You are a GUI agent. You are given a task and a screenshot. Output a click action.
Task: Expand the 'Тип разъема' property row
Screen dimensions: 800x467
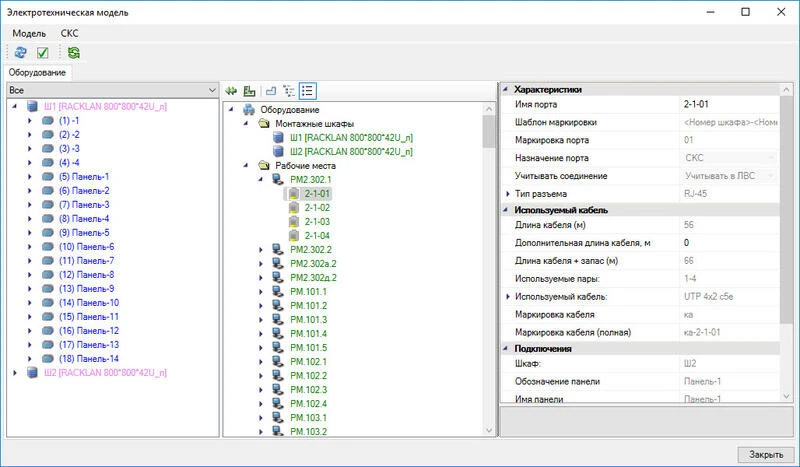tap(507, 193)
